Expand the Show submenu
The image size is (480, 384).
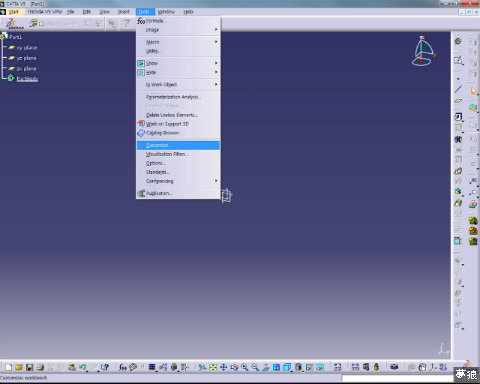[x=178, y=63]
